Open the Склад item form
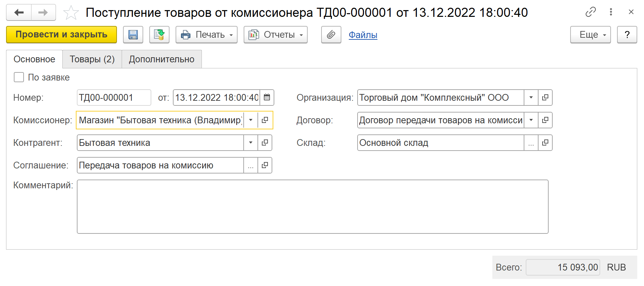The image size is (644, 286). pyautogui.click(x=545, y=143)
